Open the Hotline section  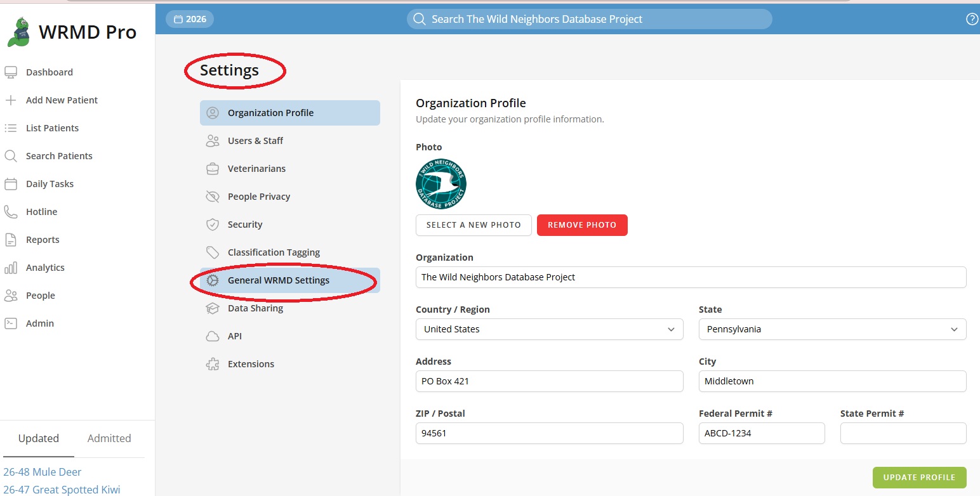point(41,212)
